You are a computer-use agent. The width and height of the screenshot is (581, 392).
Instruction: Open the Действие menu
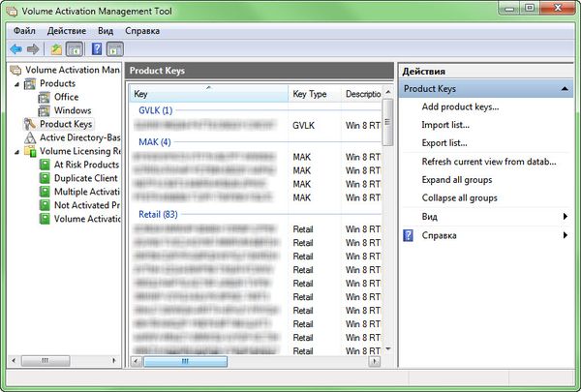[x=67, y=31]
